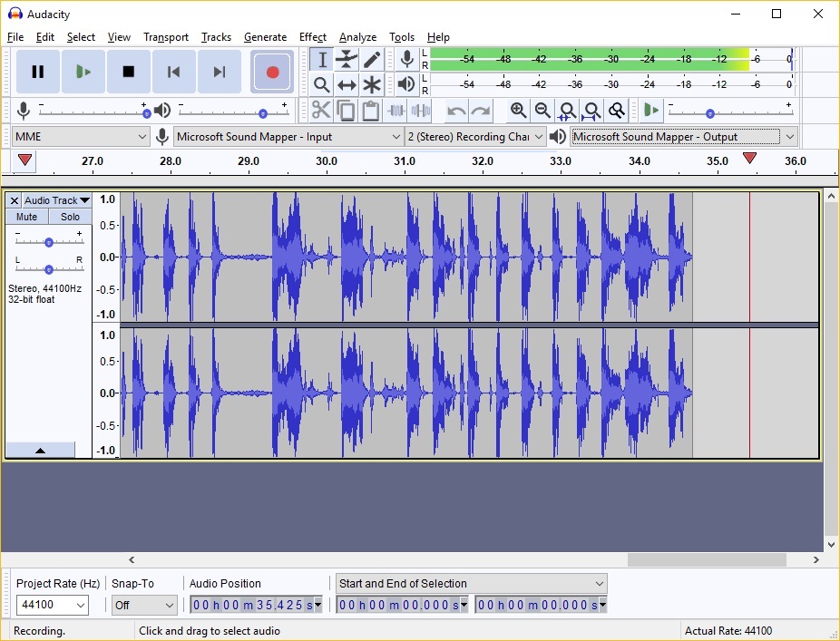Click Fit Selection to Width icon
Image resolution: width=840 pixels, height=641 pixels.
pos(567,111)
